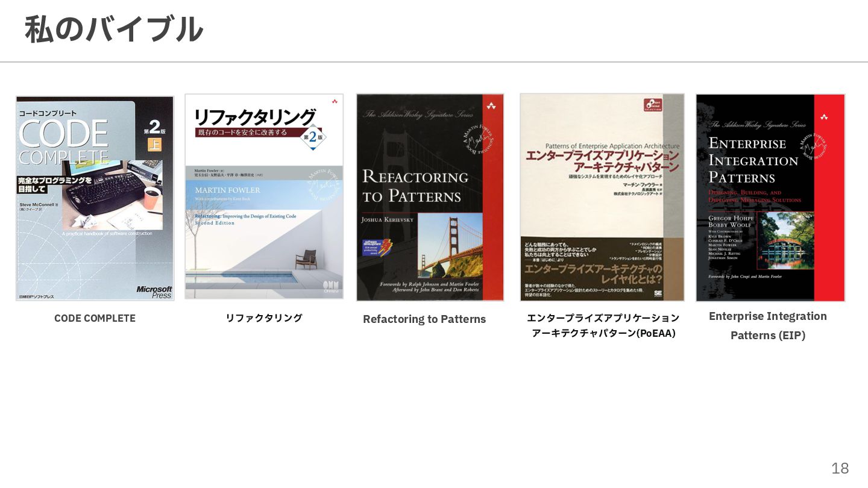This screenshot has height=488, width=868.
Task: Click the red Object Oriented Selection badge on PoEAA cover
Action: point(653,104)
